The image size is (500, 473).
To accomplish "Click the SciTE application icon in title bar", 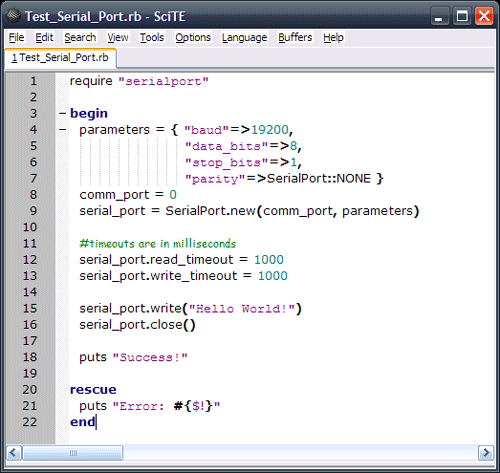I will click(14, 16).
